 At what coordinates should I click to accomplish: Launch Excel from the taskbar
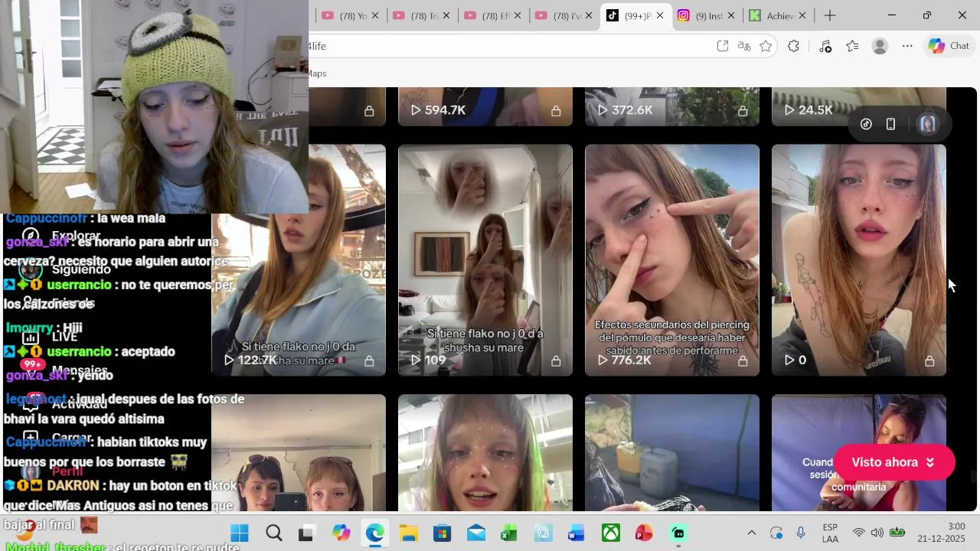[x=509, y=533]
